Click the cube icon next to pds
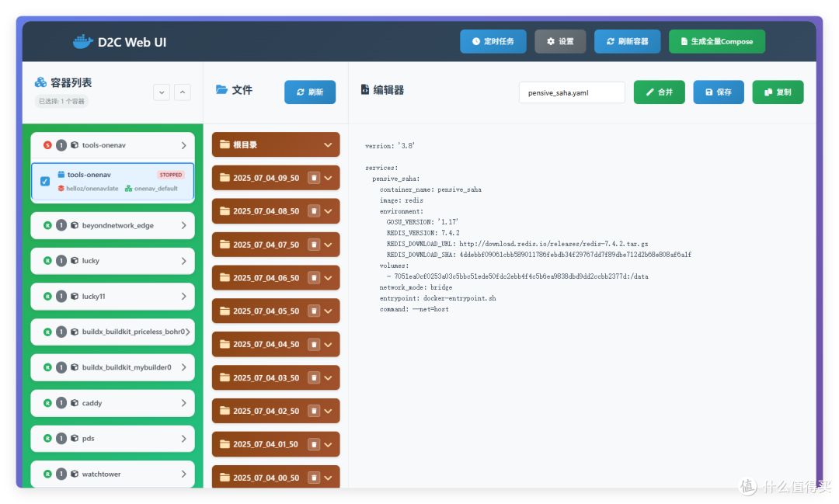839x504 pixels. [75, 438]
